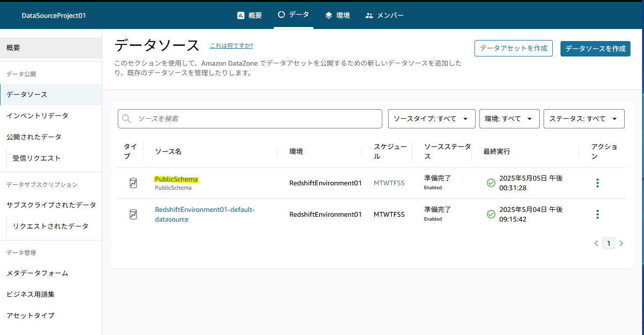This screenshot has width=644, height=335.
Task: Click the PublicSchema database type icon
Action: (x=133, y=183)
